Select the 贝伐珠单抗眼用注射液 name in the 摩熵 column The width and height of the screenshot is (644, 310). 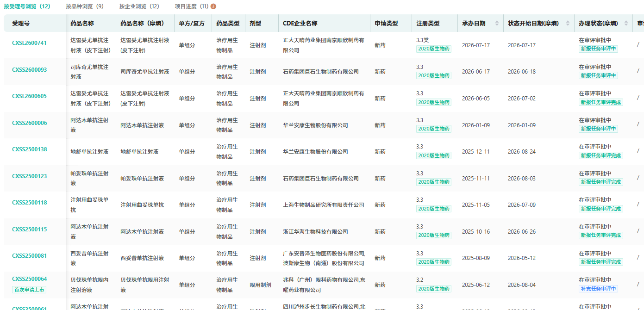[x=145, y=285]
